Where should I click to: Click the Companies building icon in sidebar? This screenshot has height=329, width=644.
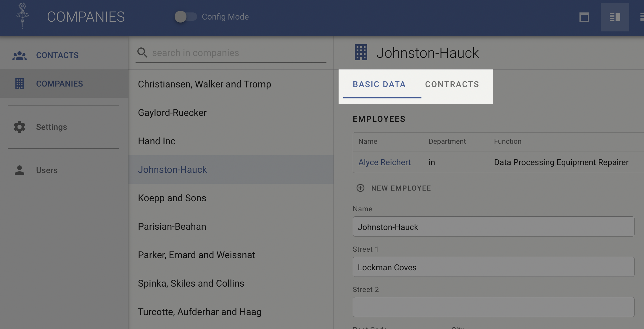(20, 84)
